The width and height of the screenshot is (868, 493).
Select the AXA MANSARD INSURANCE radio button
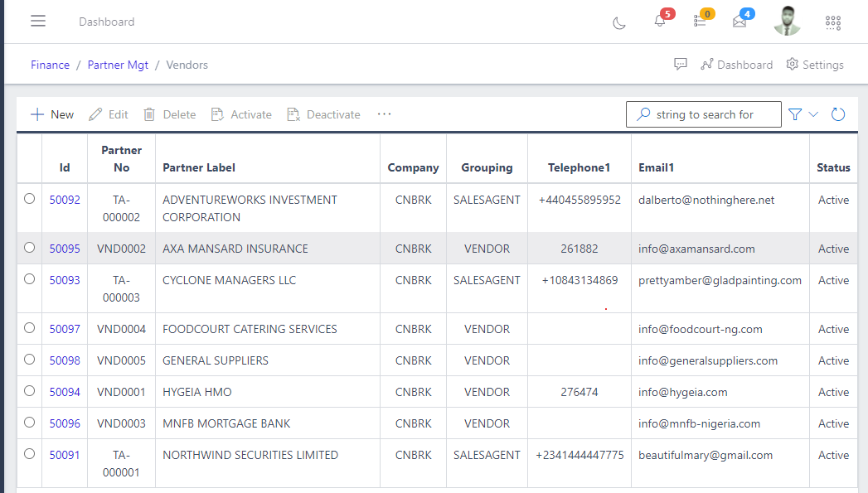28,249
